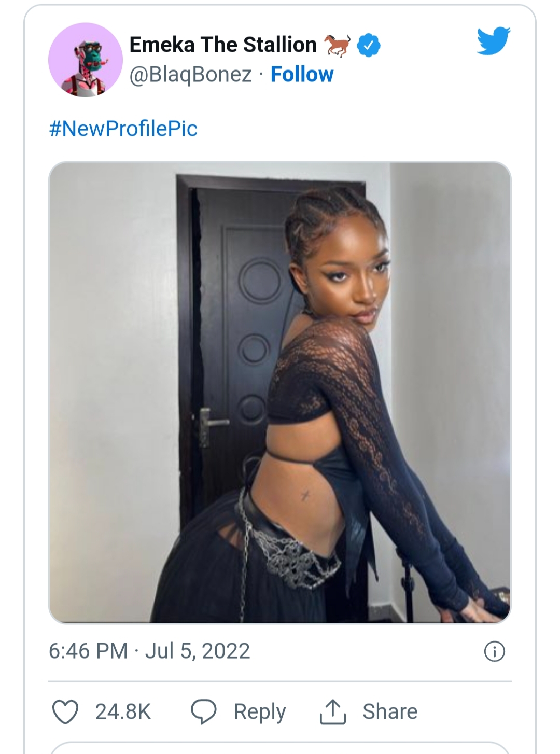This screenshot has height=754, width=560.
Task: Like the tweet with the heart icon
Action: click(x=66, y=711)
